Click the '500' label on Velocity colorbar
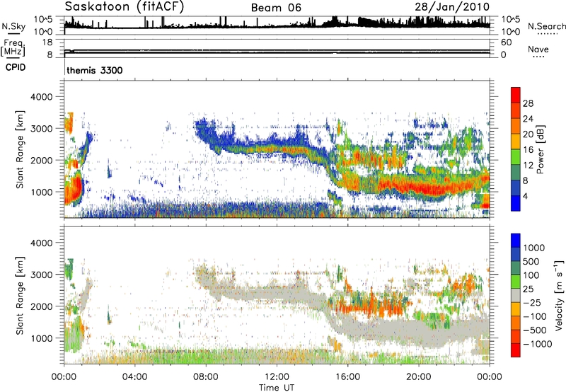566x392 pixels. click(x=531, y=262)
